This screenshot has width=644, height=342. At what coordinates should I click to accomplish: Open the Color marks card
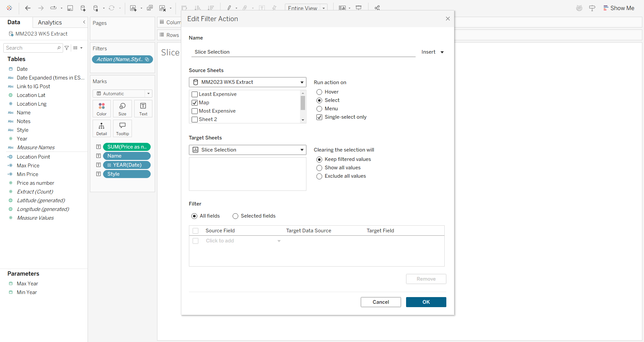pyautogui.click(x=101, y=109)
